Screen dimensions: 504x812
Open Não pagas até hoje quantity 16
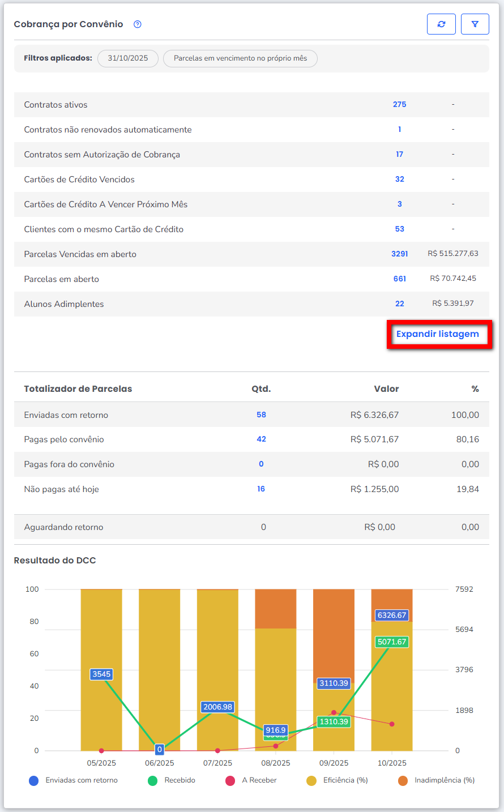[261, 489]
